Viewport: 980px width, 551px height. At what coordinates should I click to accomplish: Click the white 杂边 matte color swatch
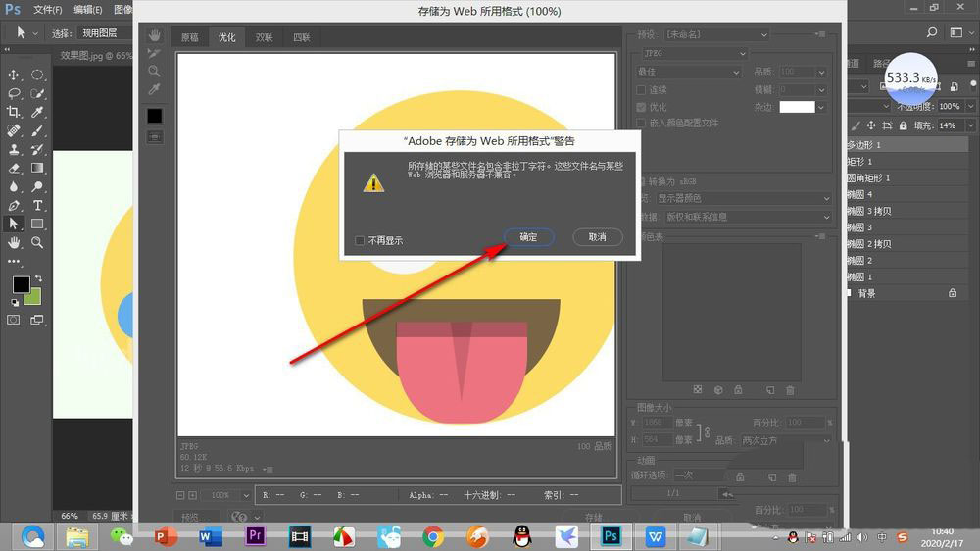point(797,107)
